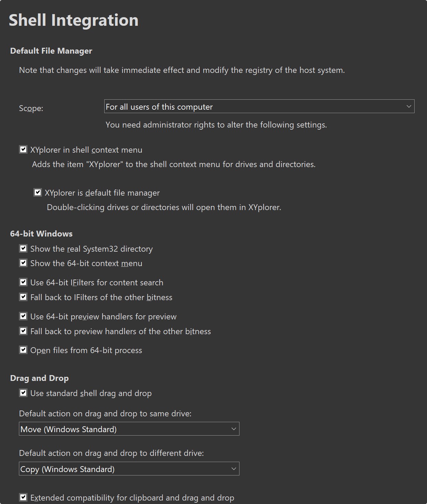The width and height of the screenshot is (427, 504).
Task: Click the Scope dropdown arrow
Action: (409, 107)
